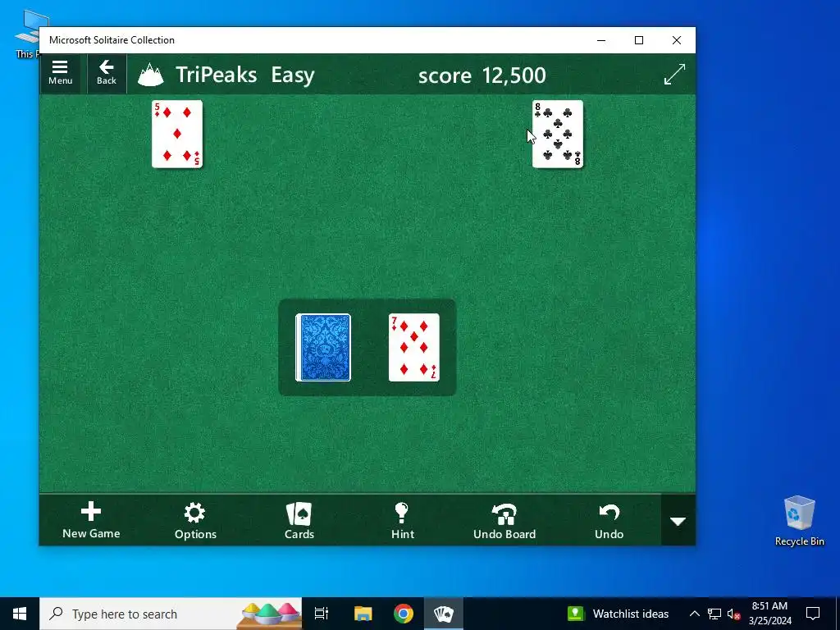Click the 7 of diamonds waste card
Screen dimensions: 840x630
[414, 348]
